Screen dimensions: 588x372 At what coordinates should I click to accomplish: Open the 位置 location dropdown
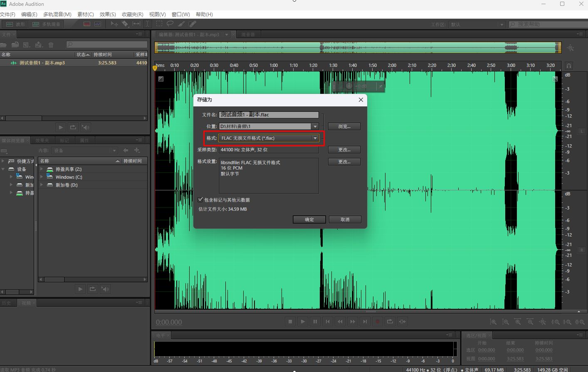[x=315, y=126]
